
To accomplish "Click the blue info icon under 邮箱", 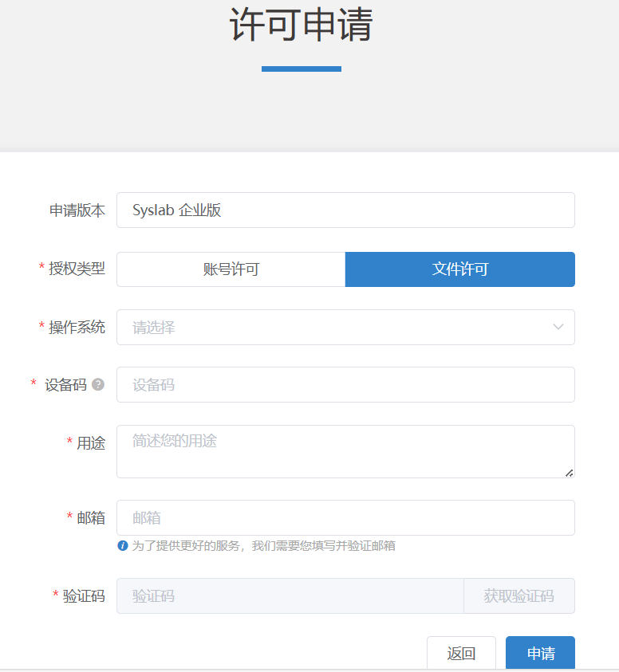I will click(123, 546).
